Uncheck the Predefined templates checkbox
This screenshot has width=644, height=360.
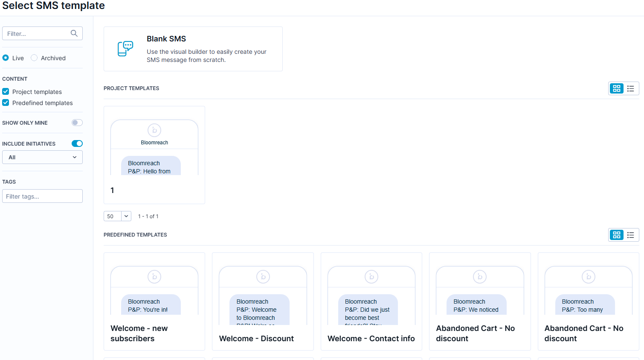[x=6, y=102]
